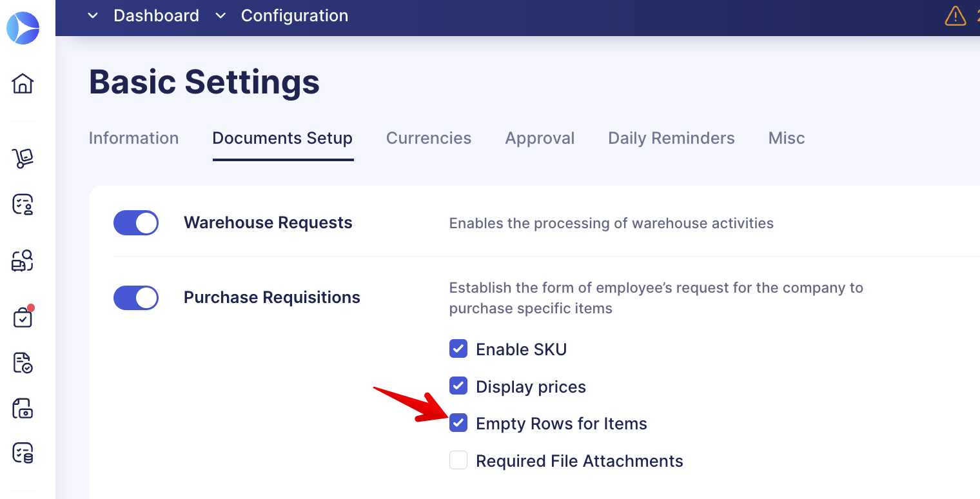The image size is (980, 499).
Task: Click the checklist-database sidebar icon
Action: point(23,453)
